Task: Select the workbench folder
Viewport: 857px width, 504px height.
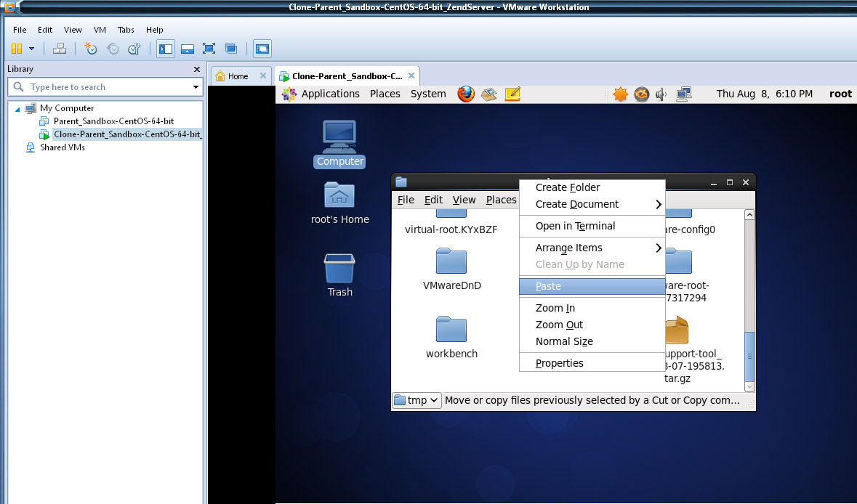Action: point(451,338)
